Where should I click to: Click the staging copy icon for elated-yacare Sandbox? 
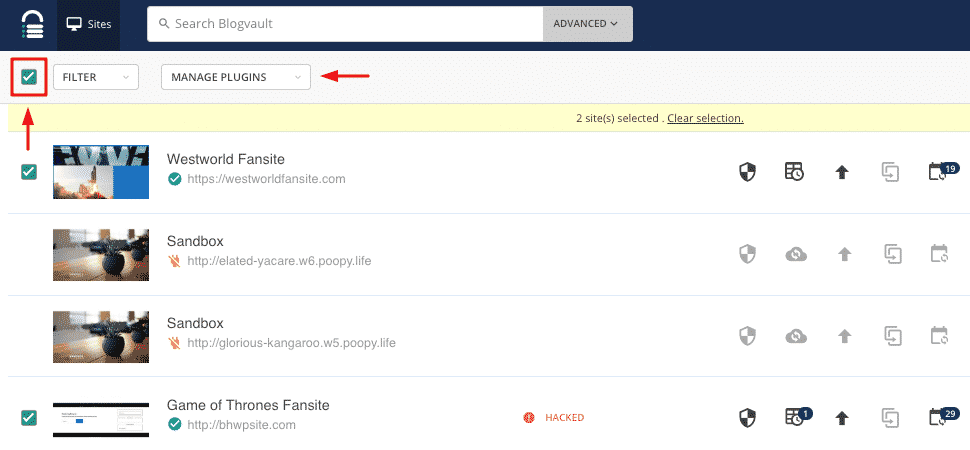pyautogui.click(x=892, y=254)
